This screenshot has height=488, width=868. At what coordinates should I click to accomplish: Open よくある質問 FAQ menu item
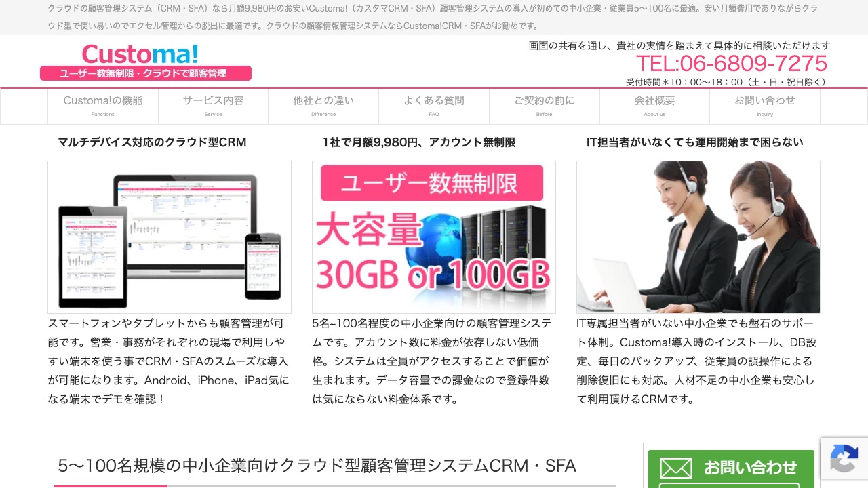coord(434,106)
